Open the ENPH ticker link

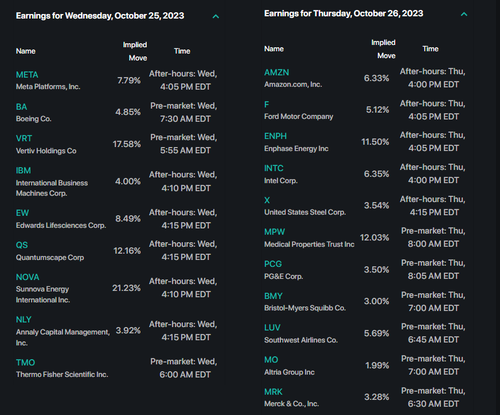pyautogui.click(x=275, y=136)
